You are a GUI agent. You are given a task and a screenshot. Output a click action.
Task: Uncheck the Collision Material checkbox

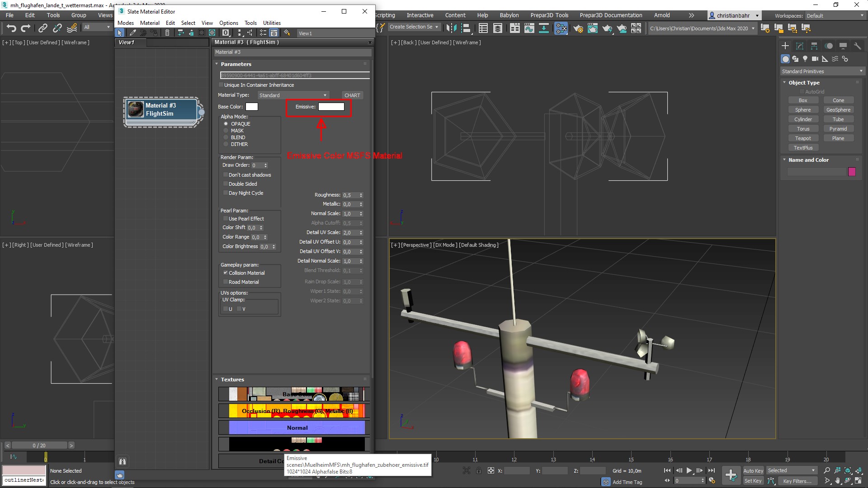click(225, 272)
